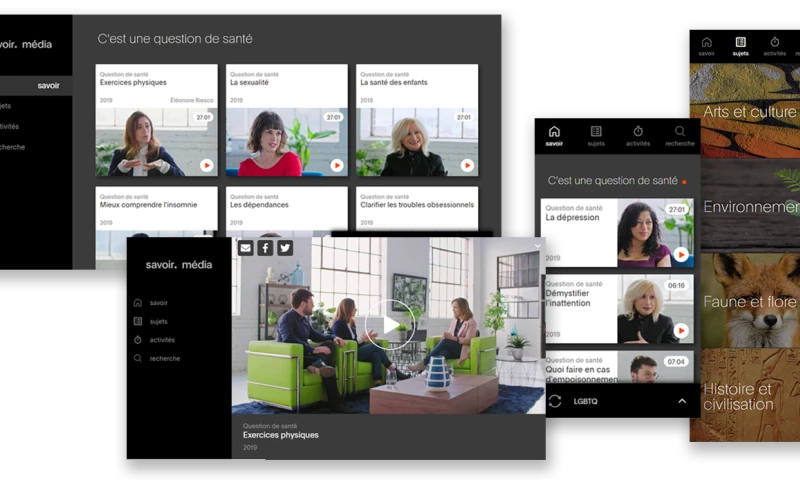The height and width of the screenshot is (480, 800).
Task: Play the Exercices physiques card in grid
Action: click(207, 165)
